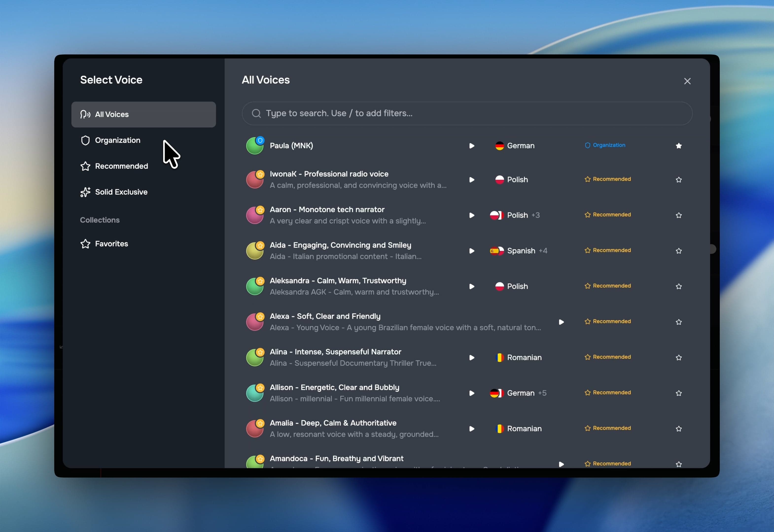Close the Select Voice dialog
The height and width of the screenshot is (532, 774).
coord(687,81)
